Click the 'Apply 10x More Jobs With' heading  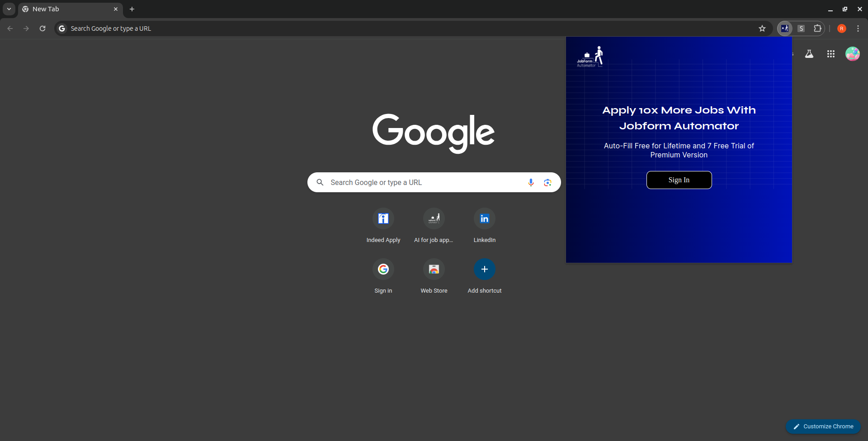679,110
